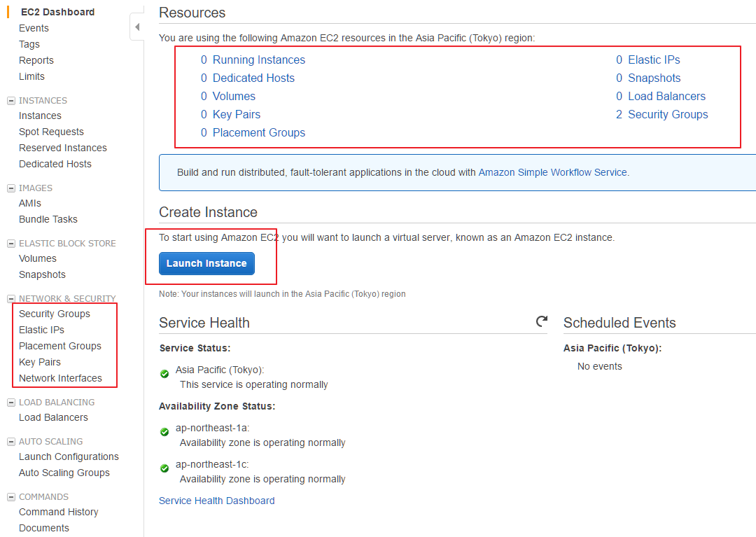756x537 pixels.
Task: Open the Service Health Dashboard link
Action: [x=217, y=501]
